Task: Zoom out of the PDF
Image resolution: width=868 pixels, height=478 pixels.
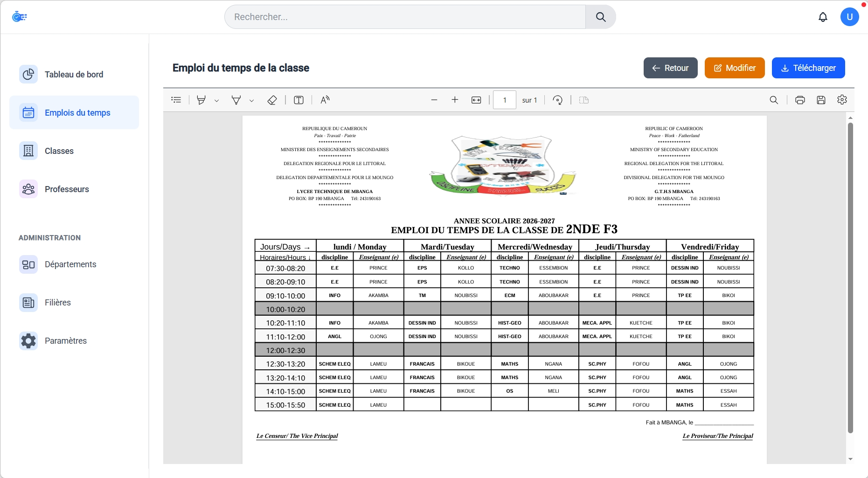Action: 434,100
